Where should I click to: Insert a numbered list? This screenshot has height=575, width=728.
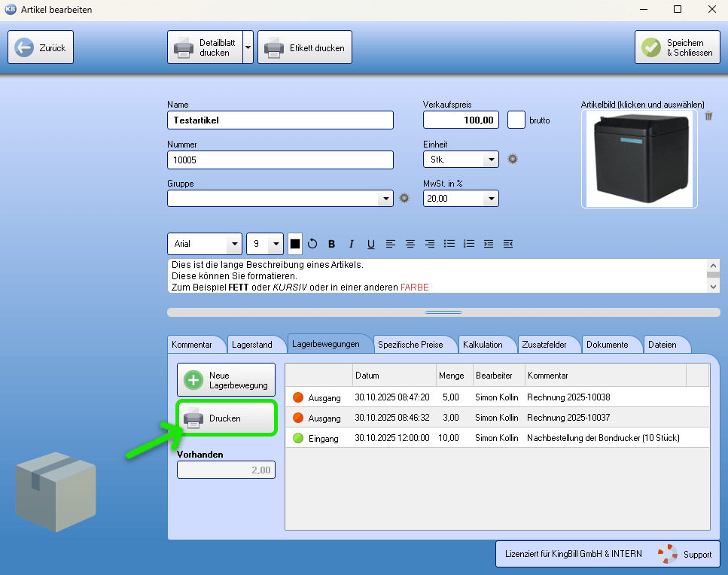[469, 244]
